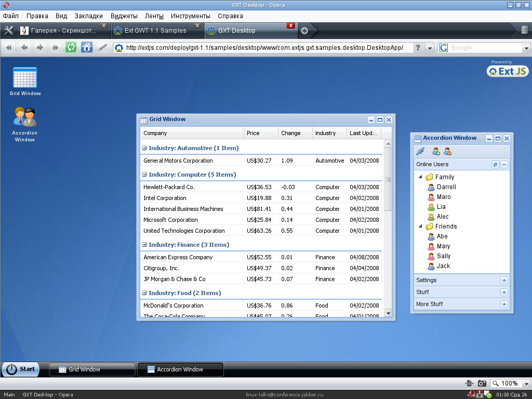Go to Opera home page icon
The image size is (532, 399).
tap(87, 47)
